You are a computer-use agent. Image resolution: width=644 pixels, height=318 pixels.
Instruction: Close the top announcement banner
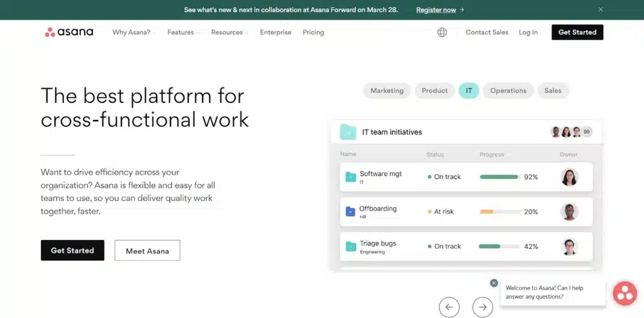(x=601, y=9)
